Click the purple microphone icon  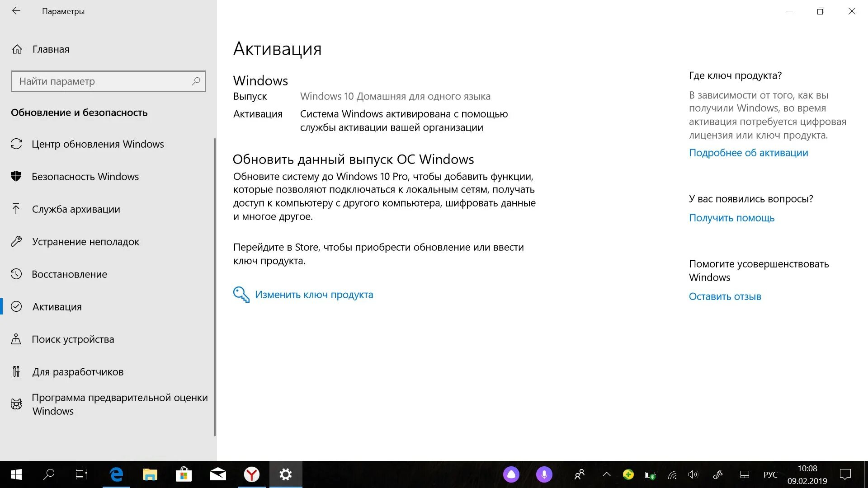point(544,474)
